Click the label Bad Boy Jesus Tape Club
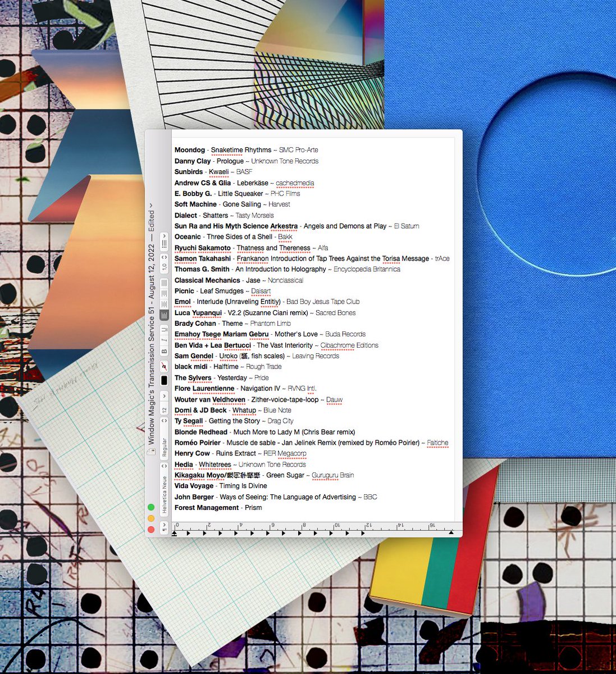This screenshot has width=616, height=674. click(x=323, y=302)
